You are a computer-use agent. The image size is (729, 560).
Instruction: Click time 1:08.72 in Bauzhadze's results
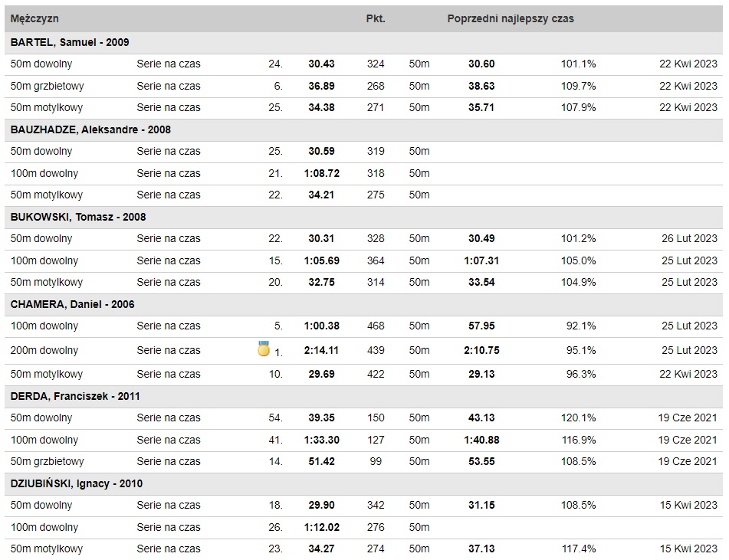pyautogui.click(x=322, y=173)
